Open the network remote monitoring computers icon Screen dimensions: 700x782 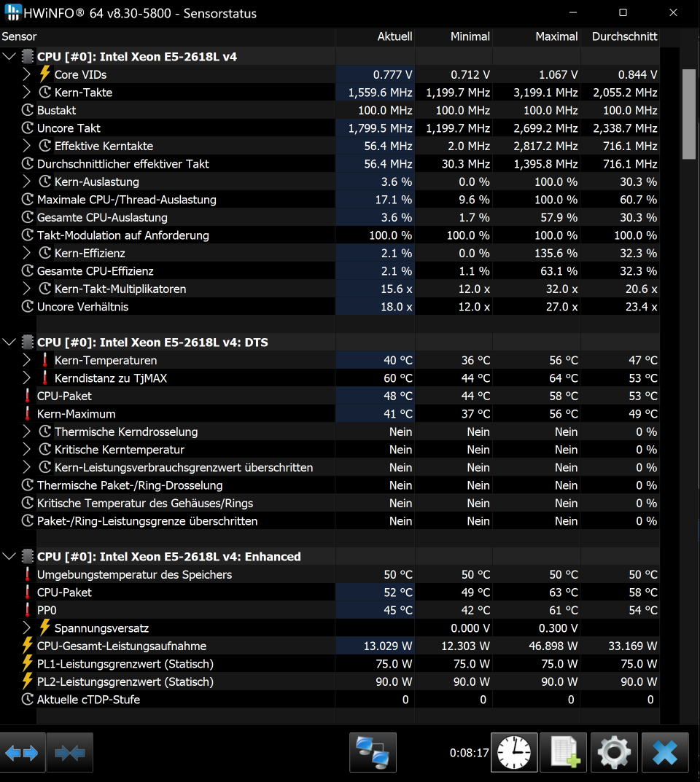click(x=373, y=753)
